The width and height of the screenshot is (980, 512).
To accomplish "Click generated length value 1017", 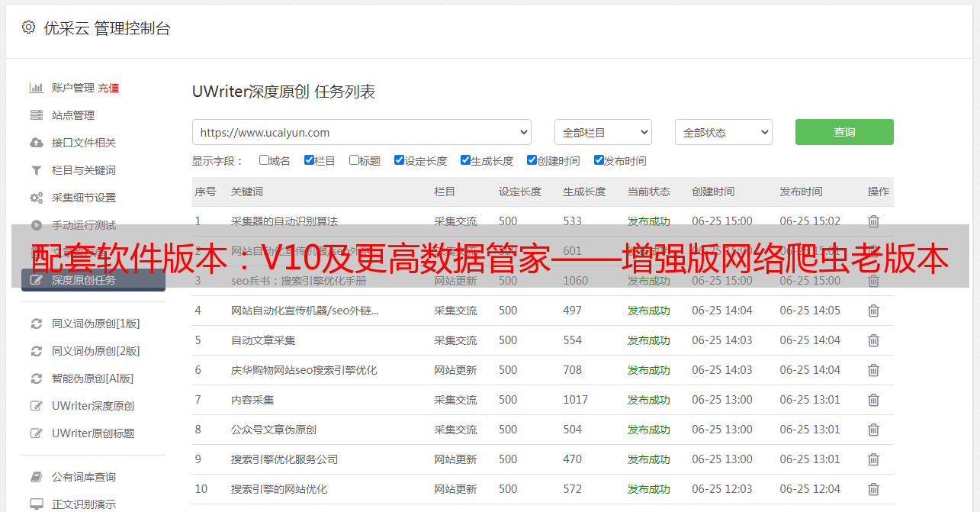I will [x=575, y=400].
